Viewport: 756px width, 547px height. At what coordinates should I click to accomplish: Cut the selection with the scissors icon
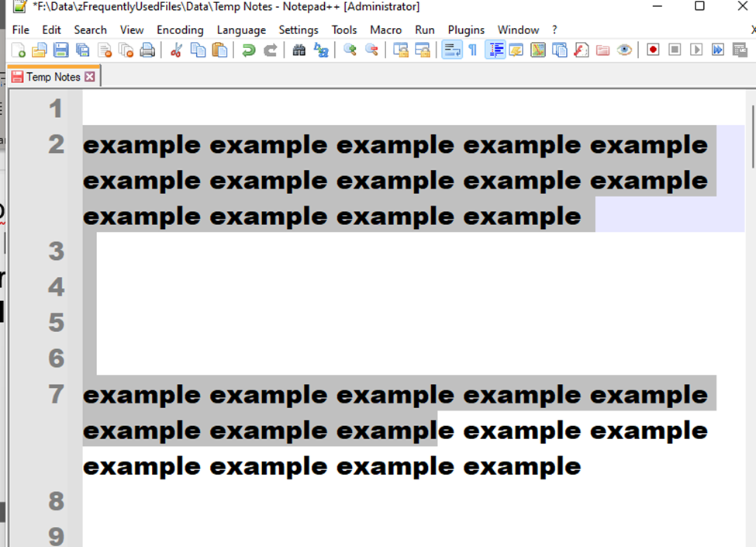point(176,50)
